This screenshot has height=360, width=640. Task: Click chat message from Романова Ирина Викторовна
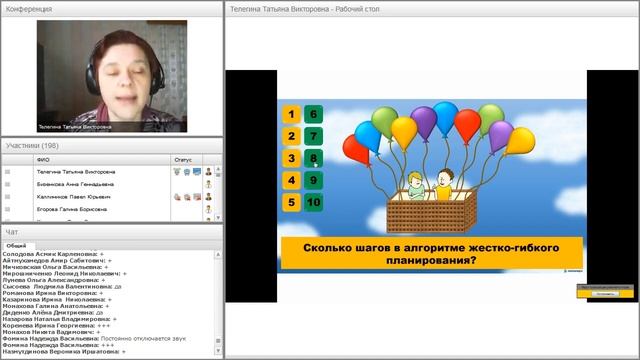coord(53,293)
